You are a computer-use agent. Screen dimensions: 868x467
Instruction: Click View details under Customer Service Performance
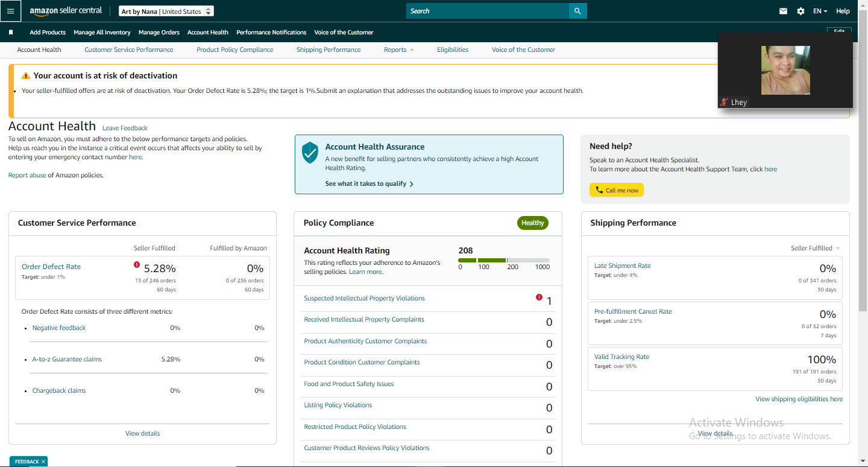[x=143, y=433]
